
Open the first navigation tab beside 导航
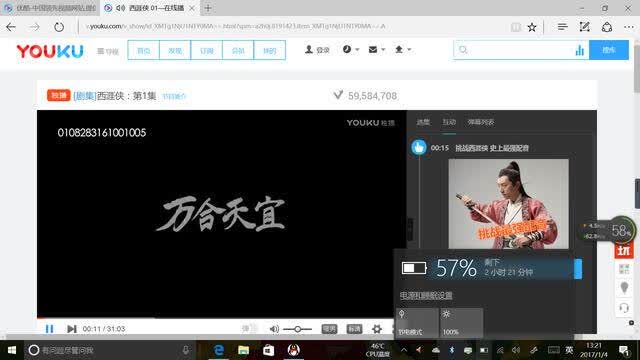pyautogui.click(x=143, y=50)
